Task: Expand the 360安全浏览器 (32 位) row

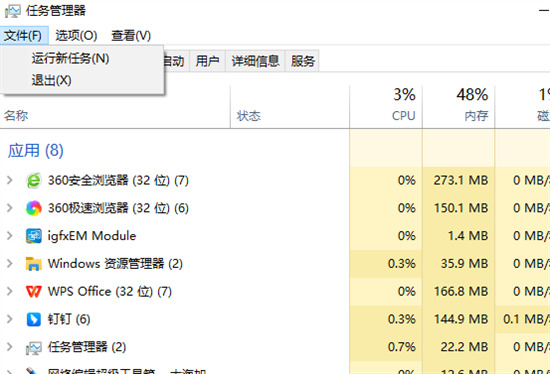Action: point(10,180)
